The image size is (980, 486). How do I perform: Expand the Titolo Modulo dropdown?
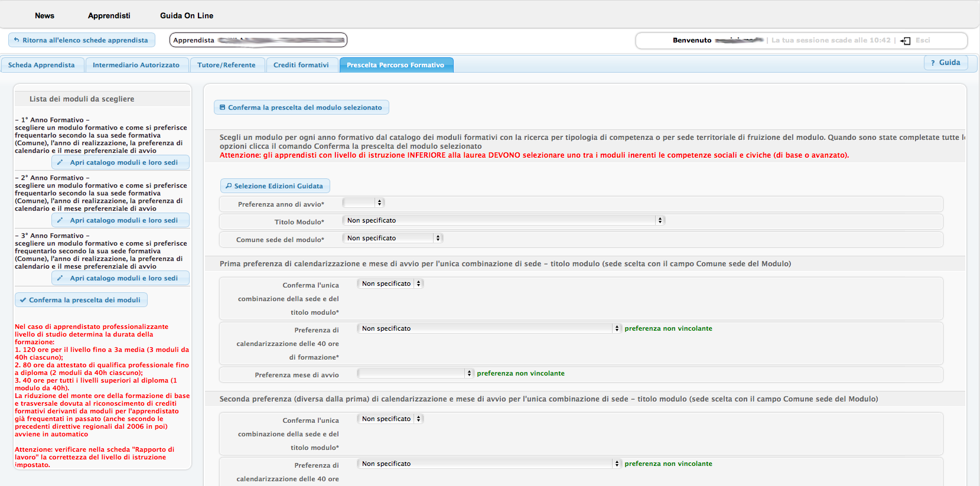tap(503, 220)
